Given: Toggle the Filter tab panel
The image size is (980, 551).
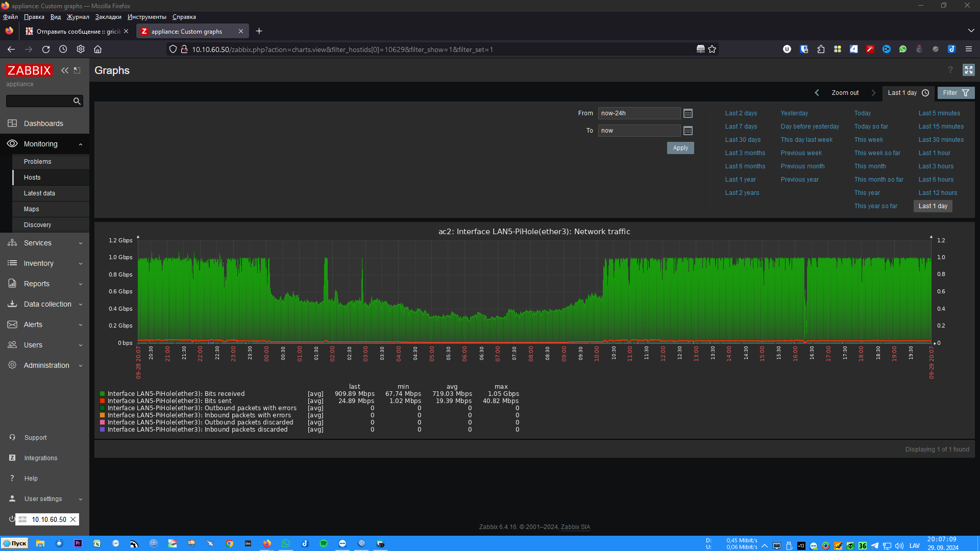Looking at the screenshot, I should [955, 93].
